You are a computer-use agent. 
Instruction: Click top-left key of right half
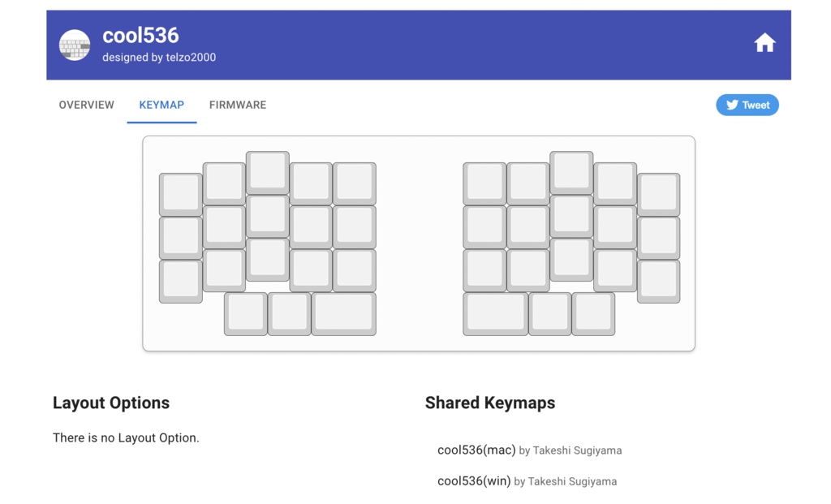[484, 183]
